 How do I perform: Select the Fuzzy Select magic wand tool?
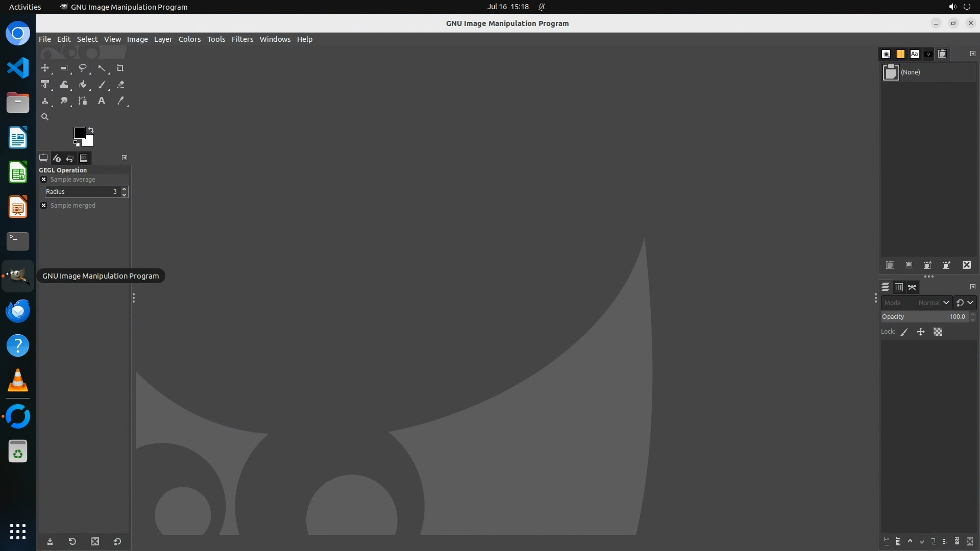click(102, 68)
